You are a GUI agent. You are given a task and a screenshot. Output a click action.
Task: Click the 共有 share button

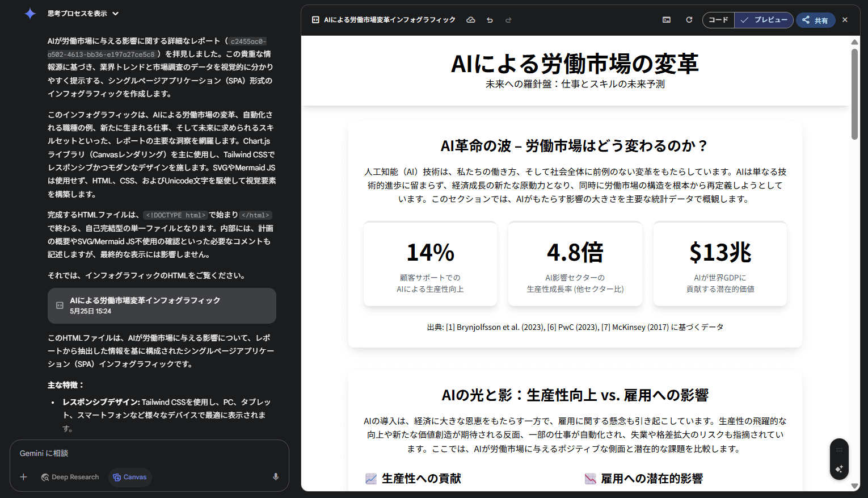click(x=815, y=20)
